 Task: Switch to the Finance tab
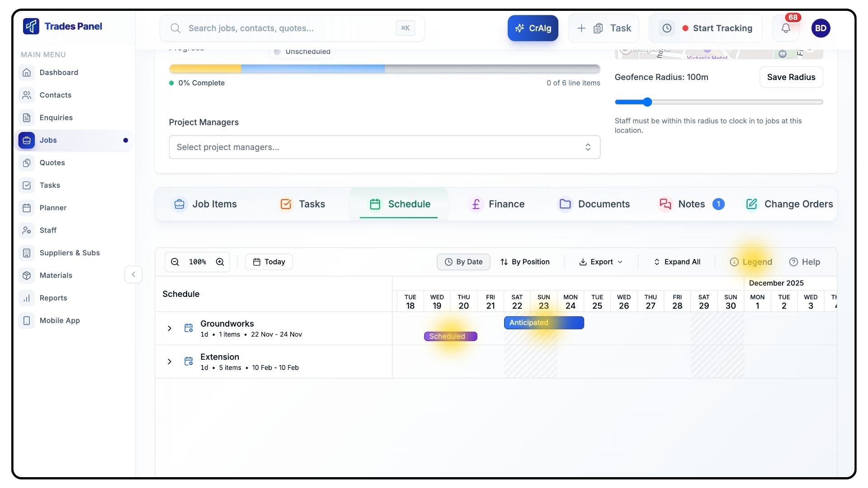pos(496,204)
